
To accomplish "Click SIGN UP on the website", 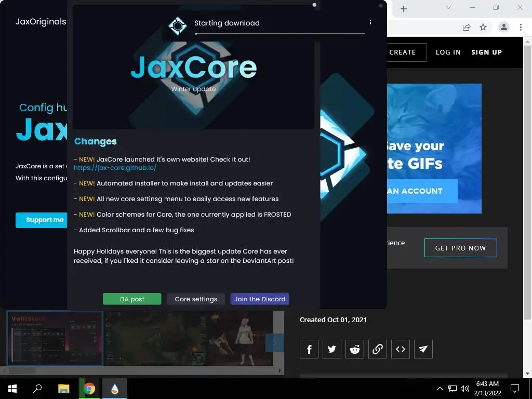I will pos(486,52).
